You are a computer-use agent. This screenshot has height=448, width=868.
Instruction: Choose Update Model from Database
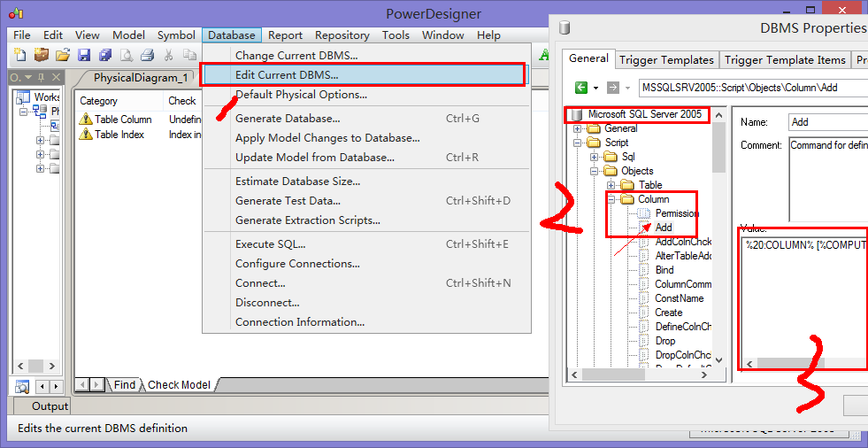point(366,158)
